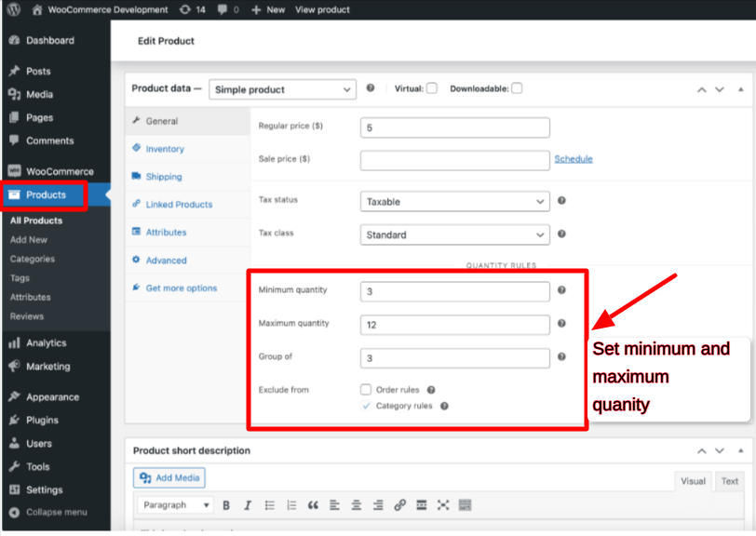
Task: Click the Group of input field
Action: (x=454, y=358)
